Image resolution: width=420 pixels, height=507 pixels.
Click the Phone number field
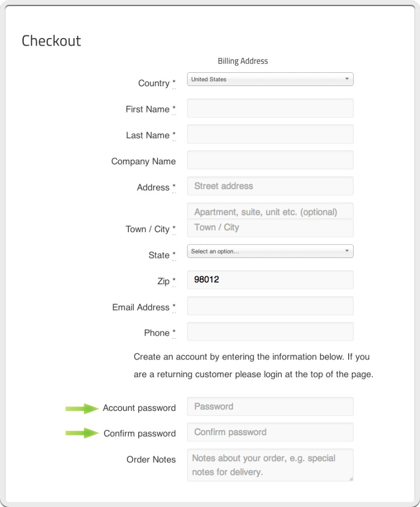(270, 331)
